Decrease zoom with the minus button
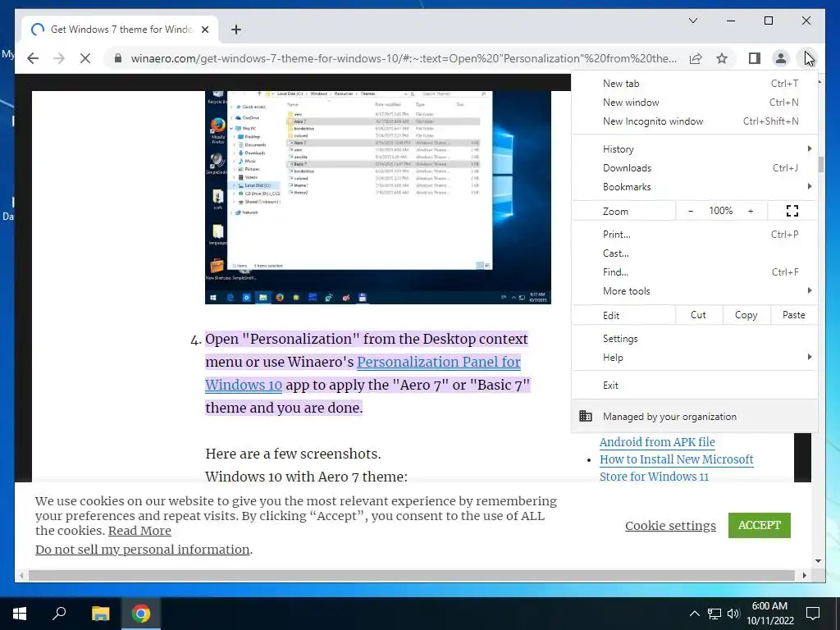This screenshot has width=840, height=630. click(691, 211)
